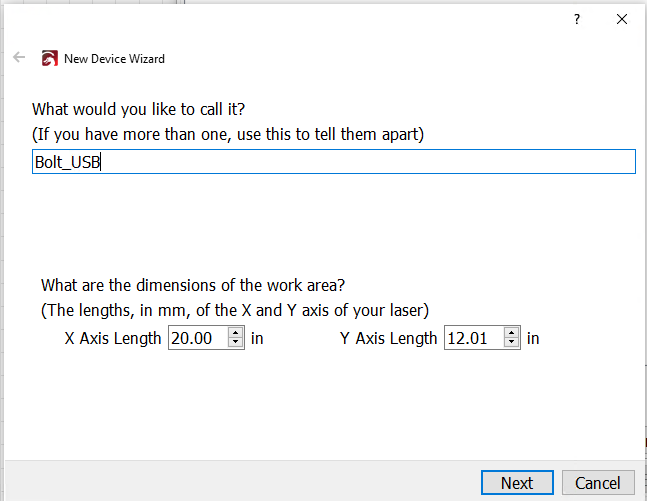Viewport: 647px width, 501px height.
Task: Decrease X Axis Length with down arrow
Action: pos(236,343)
